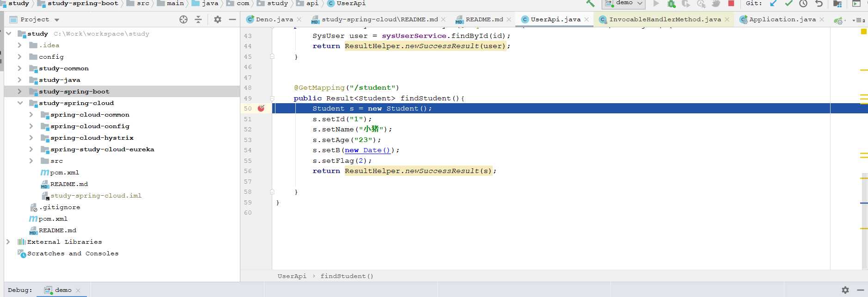Open the demo run configuration dropdown
This screenshot has width=868, height=297.
tap(624, 3)
